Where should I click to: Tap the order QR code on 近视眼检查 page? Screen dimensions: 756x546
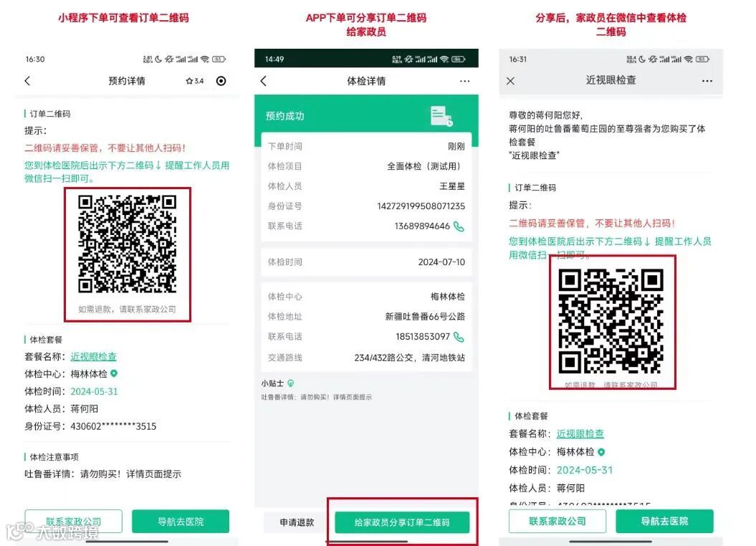611,322
